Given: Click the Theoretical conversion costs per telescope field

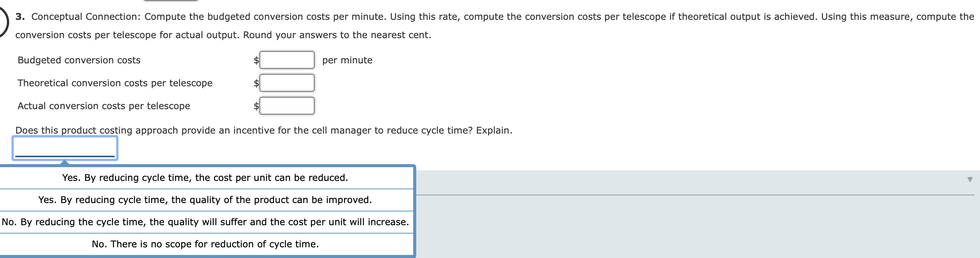Looking at the screenshot, I should coord(286,83).
